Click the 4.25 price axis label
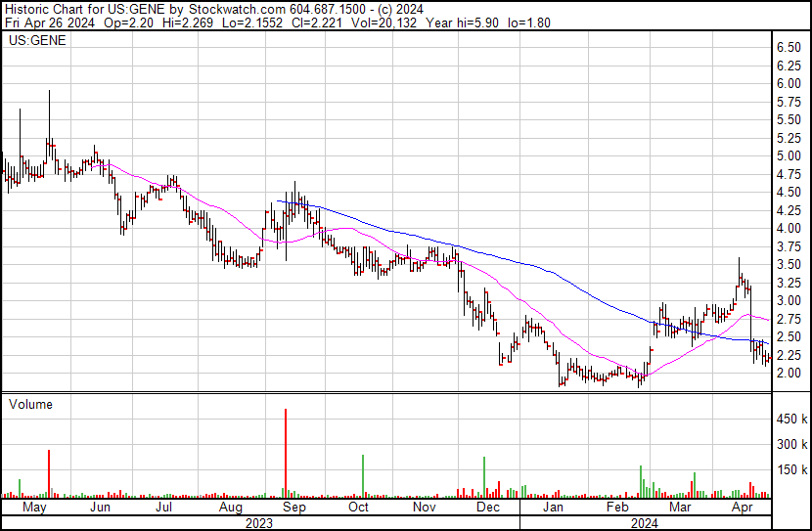The width and height of the screenshot is (812, 531). coord(789,210)
